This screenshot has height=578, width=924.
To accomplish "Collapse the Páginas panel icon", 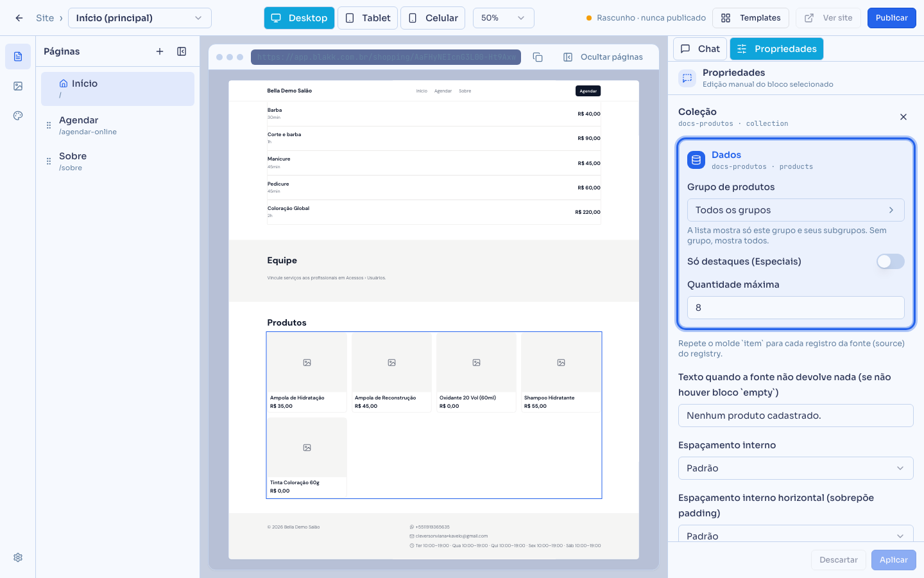I will click(182, 51).
